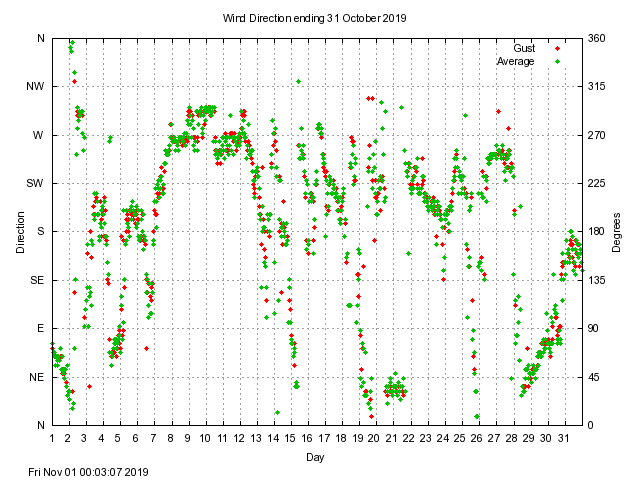Click day '19' on the x-axis

pyautogui.click(x=358, y=438)
